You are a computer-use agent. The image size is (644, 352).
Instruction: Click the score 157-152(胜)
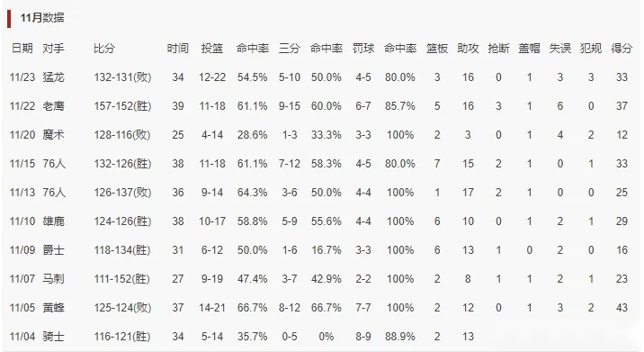tap(122, 105)
